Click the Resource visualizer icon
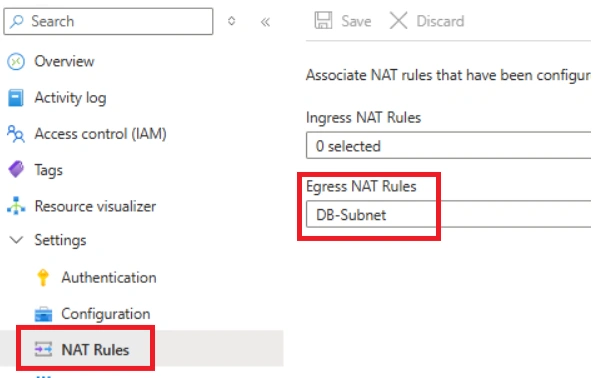The height and width of the screenshot is (378, 596). (x=16, y=206)
